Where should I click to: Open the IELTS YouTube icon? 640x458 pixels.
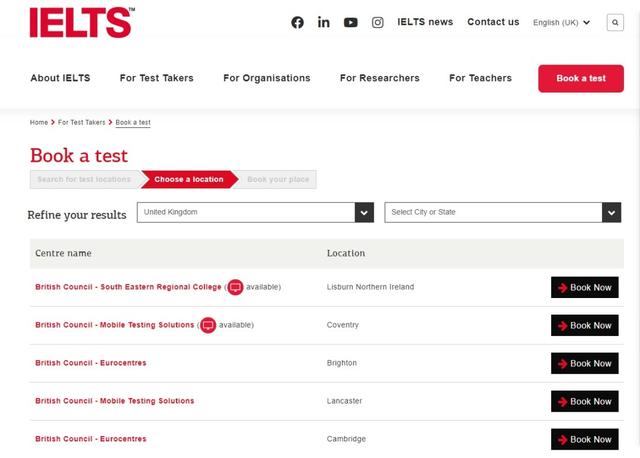coord(351,22)
